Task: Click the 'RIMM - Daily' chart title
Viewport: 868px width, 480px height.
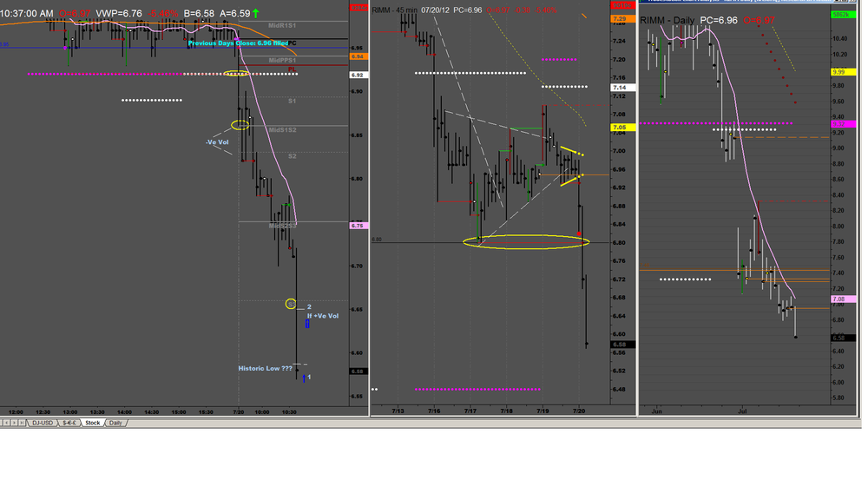Action: [x=667, y=21]
